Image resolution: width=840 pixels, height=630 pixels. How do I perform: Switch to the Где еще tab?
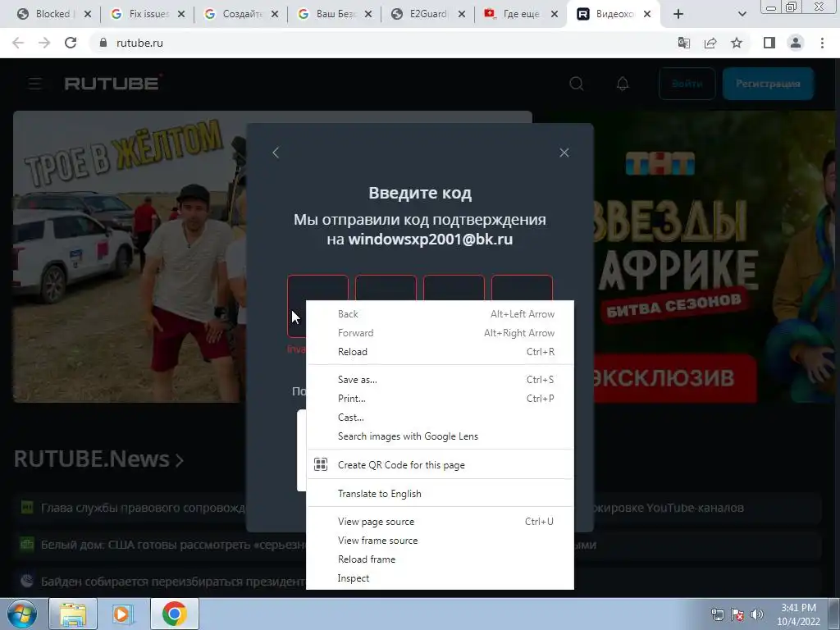coord(514,14)
